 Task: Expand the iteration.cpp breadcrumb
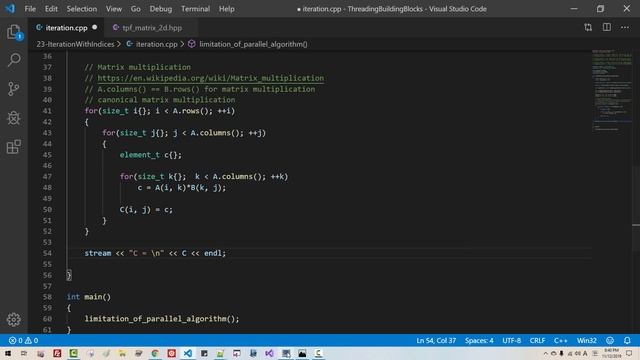(x=156, y=44)
